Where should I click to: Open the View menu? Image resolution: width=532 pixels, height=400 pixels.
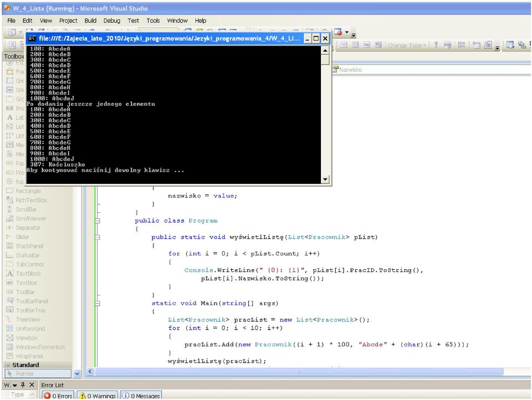tap(46, 20)
